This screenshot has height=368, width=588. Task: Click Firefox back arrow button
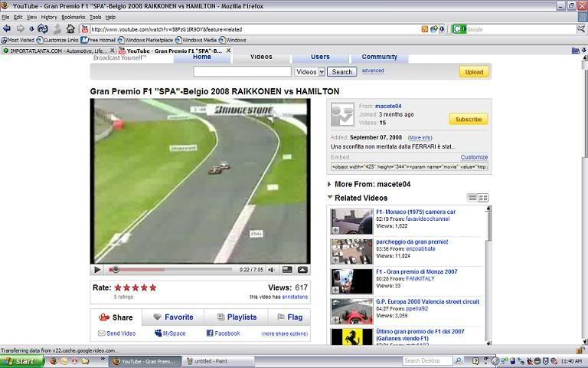coord(7,29)
